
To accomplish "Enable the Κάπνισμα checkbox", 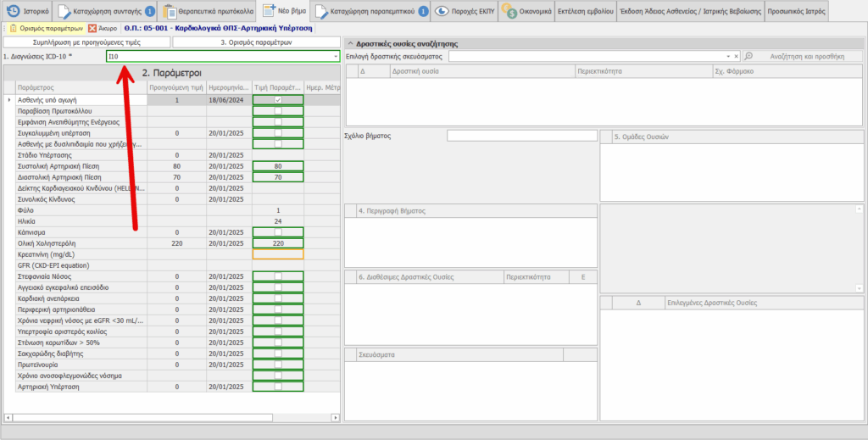I will (x=278, y=232).
